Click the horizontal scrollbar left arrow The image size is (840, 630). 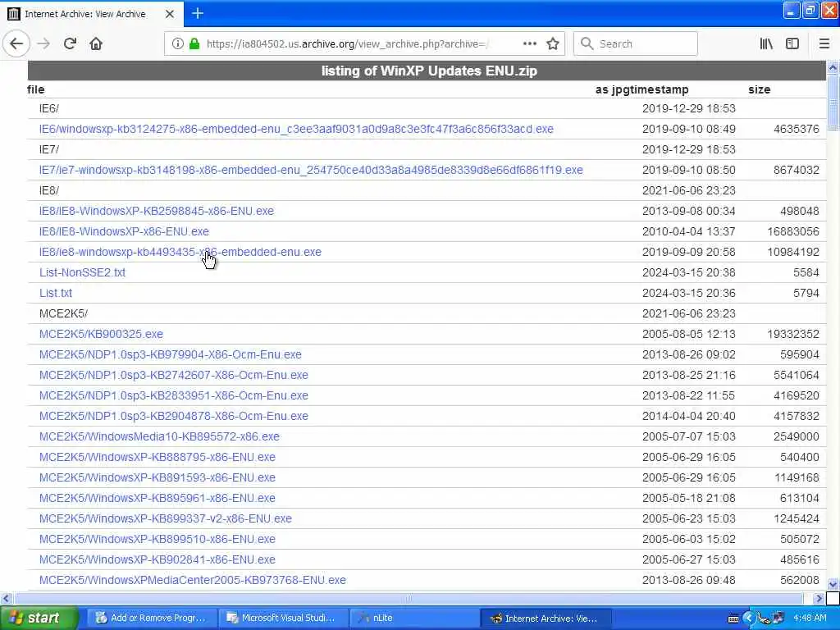[6, 598]
